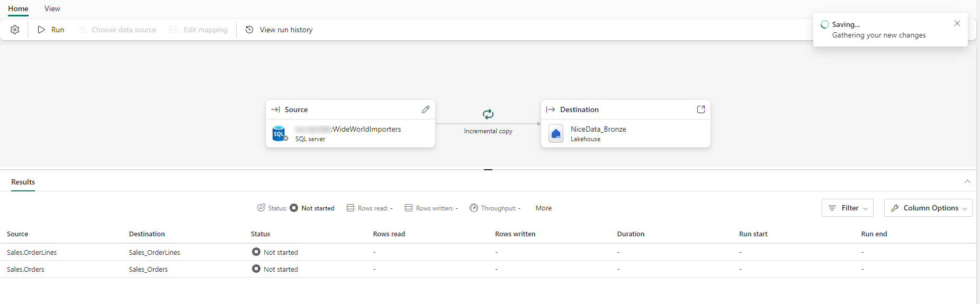Screen dimensions: 980x304
Task: Click the NiceData_Bronze destination name
Action: pyautogui.click(x=598, y=129)
